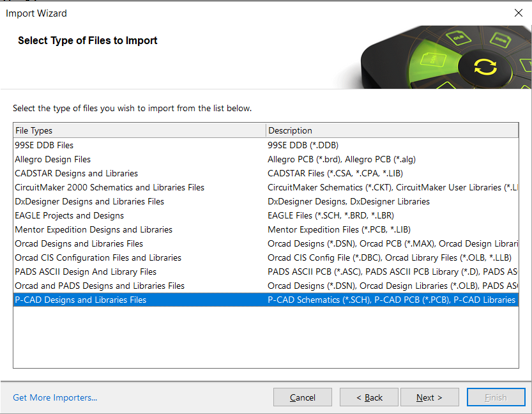Click the Orcad CIS Config File (*.DBC) description
This screenshot has height=414, width=532.
(390, 258)
